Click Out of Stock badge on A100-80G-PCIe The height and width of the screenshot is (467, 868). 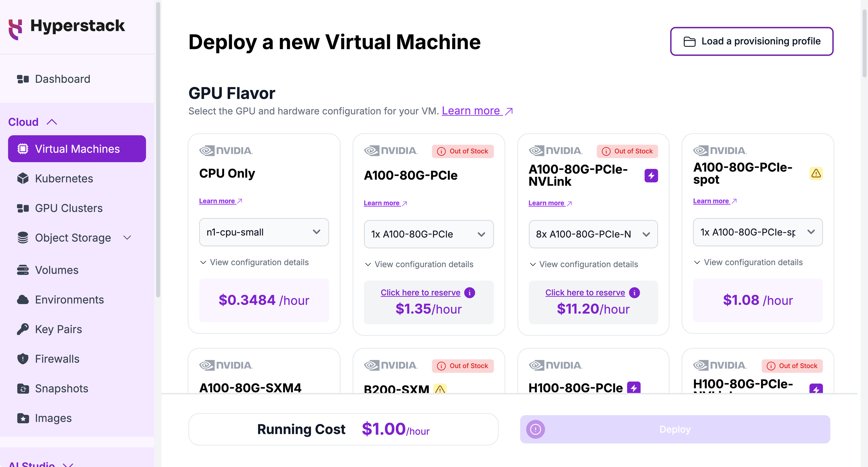tap(463, 151)
